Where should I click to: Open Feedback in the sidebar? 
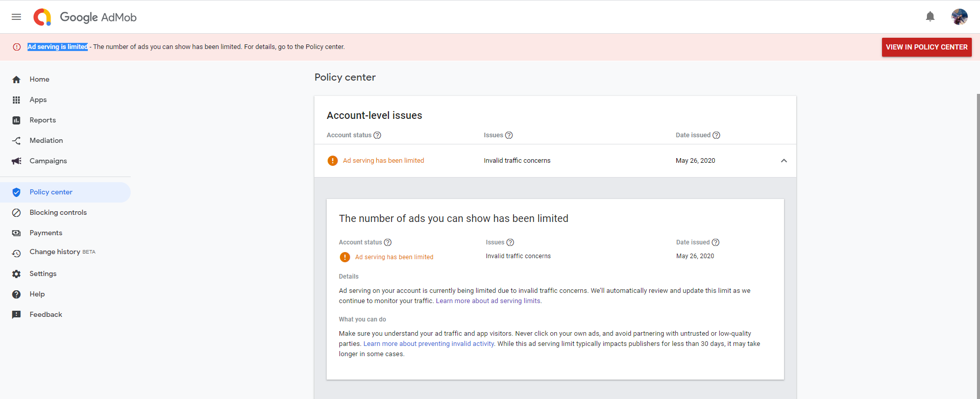pyautogui.click(x=65, y=315)
